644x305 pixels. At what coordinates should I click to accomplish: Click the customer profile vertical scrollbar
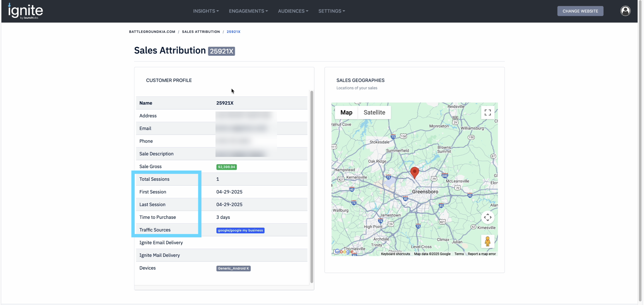pos(312,186)
